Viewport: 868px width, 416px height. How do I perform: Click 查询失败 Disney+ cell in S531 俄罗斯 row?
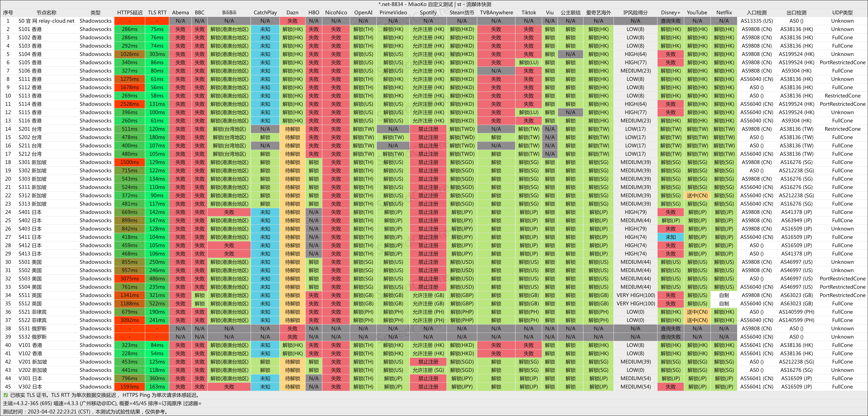671,328
